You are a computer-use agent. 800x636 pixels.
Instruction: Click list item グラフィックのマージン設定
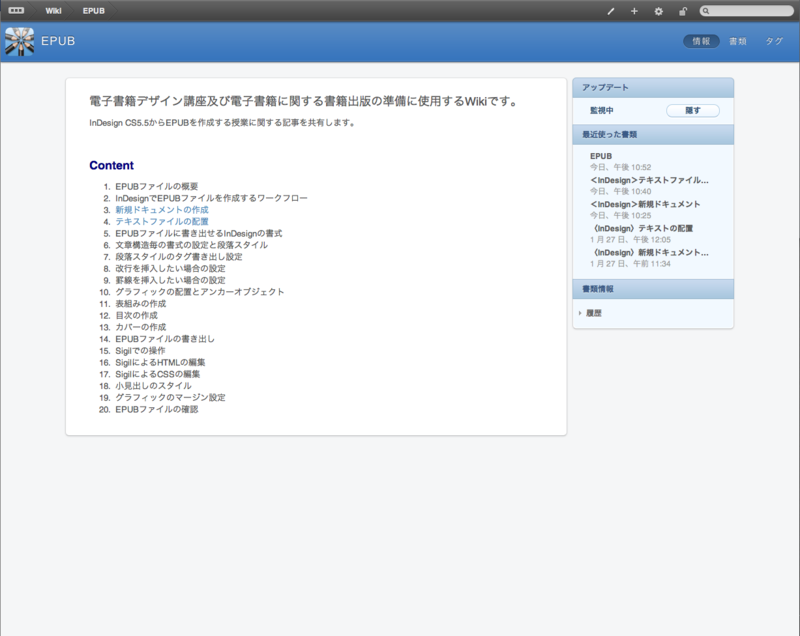coord(170,397)
